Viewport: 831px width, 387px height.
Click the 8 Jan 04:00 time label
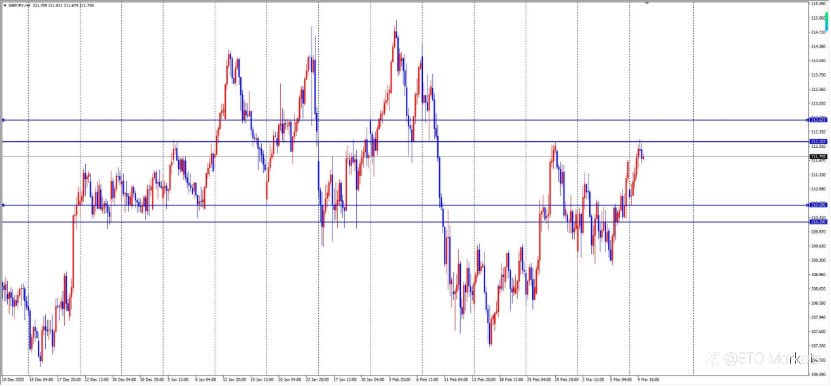206,380
